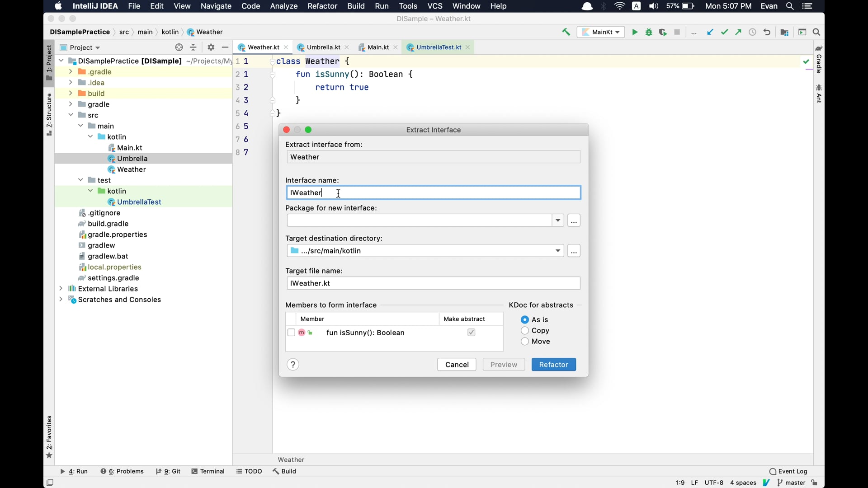
Task: Click the project panel settings gear
Action: pos(211,47)
